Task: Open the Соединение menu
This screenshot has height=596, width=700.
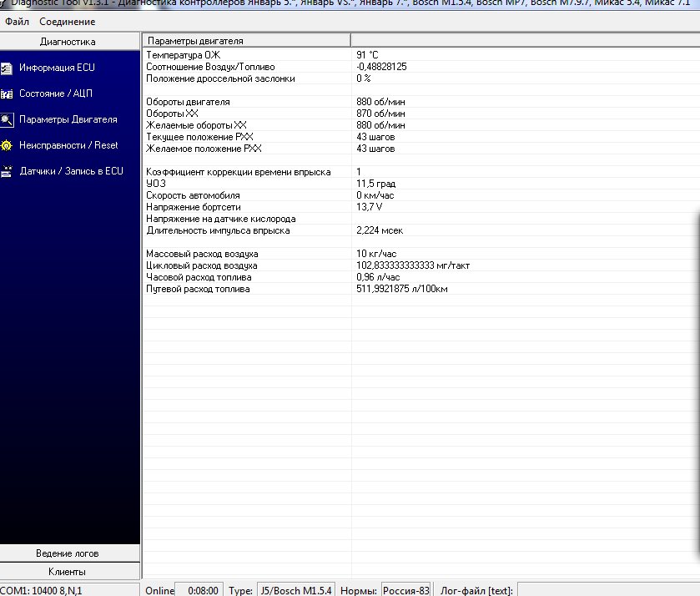Action: pyautogui.click(x=67, y=22)
